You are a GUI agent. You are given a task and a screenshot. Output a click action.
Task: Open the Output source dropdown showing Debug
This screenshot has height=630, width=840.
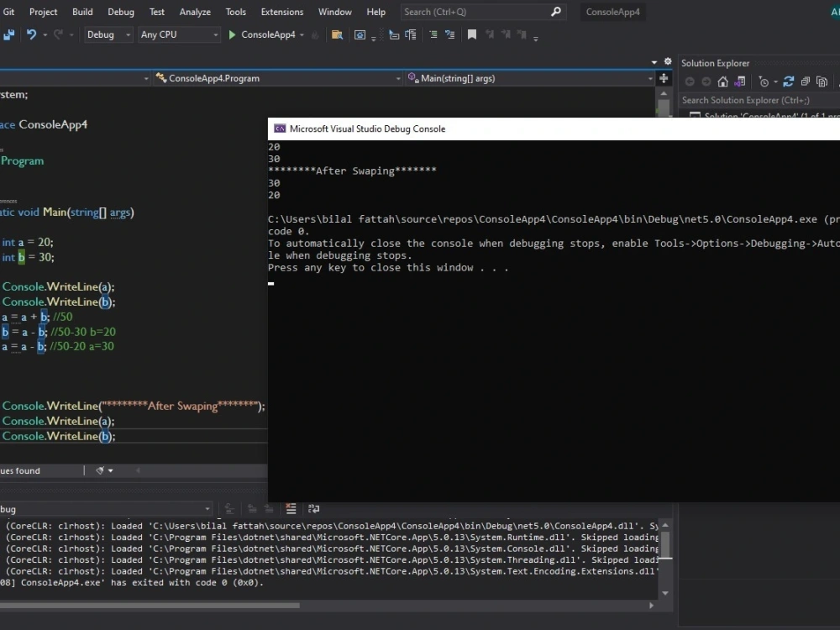pos(106,508)
